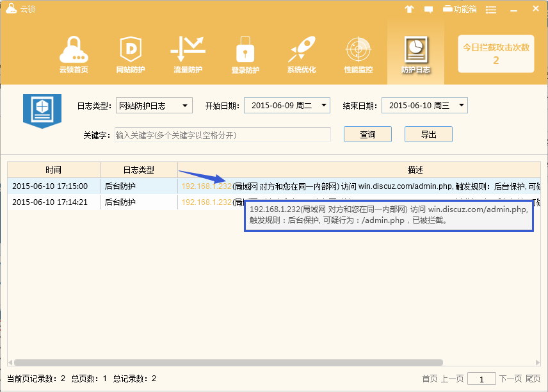The image size is (548, 392).
Task: Click the 查询 query button
Action: pyautogui.click(x=367, y=135)
